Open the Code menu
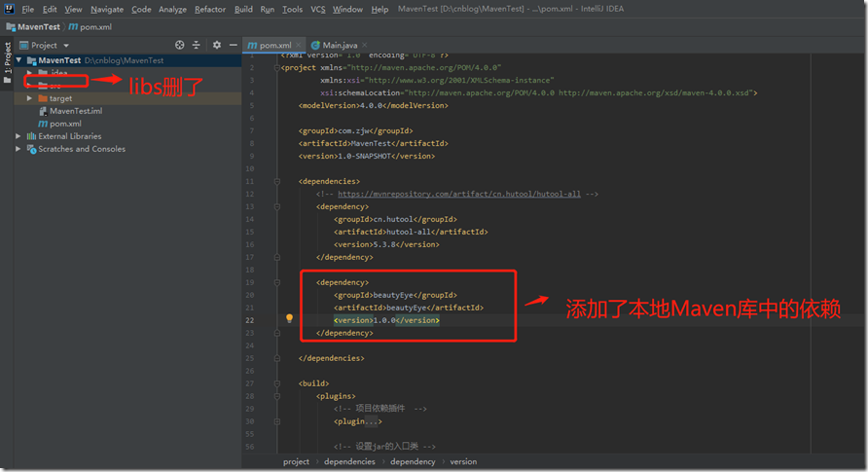Viewport: 868px width, 472px height. (141, 9)
